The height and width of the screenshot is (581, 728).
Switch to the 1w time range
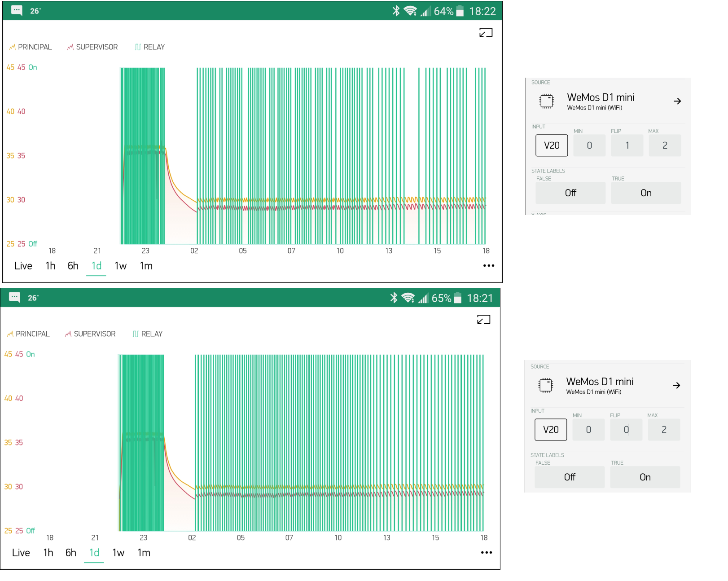coord(120,265)
